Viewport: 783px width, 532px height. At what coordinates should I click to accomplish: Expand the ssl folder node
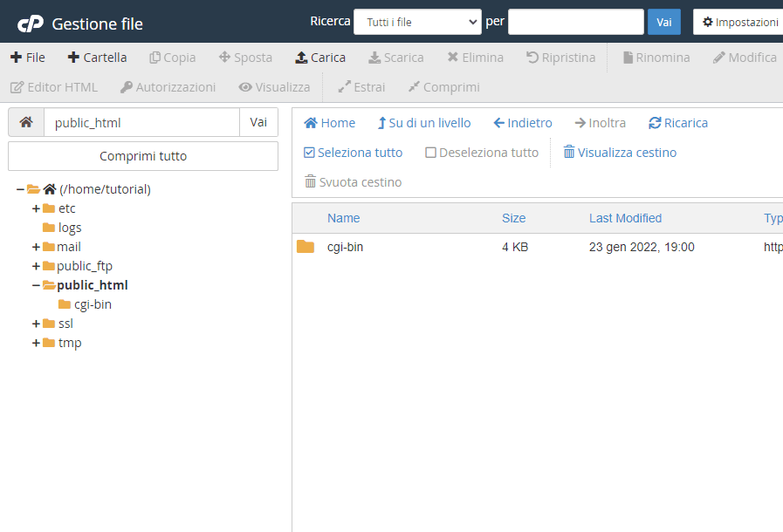point(36,324)
